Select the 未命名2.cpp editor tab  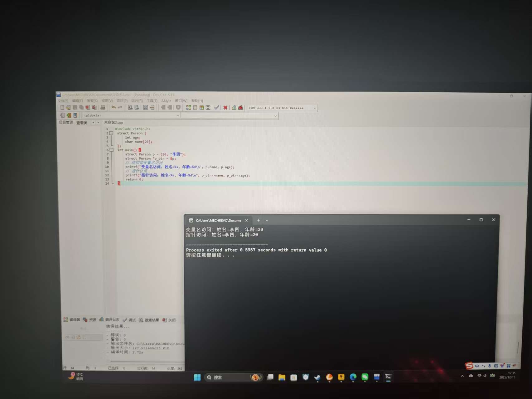[114, 123]
